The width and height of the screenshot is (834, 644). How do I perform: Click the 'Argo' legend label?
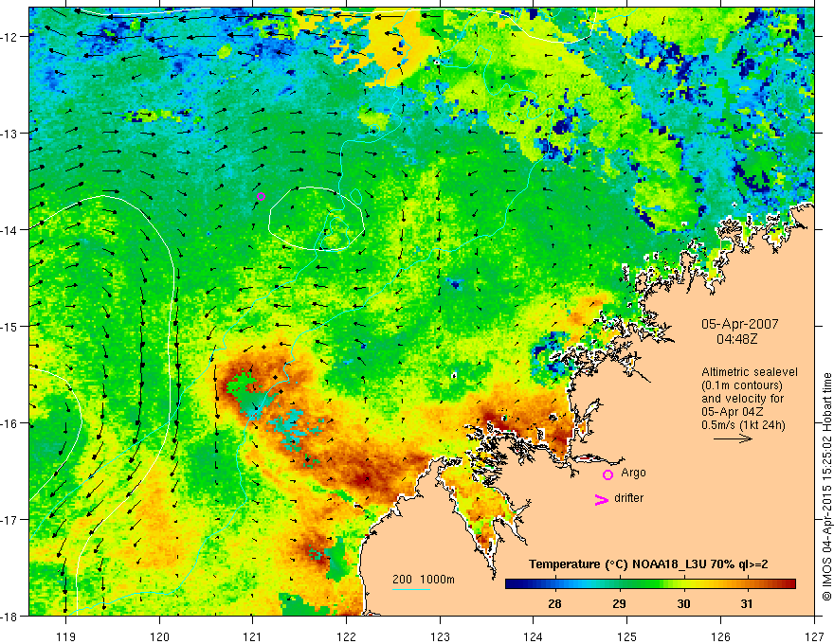pos(633,473)
